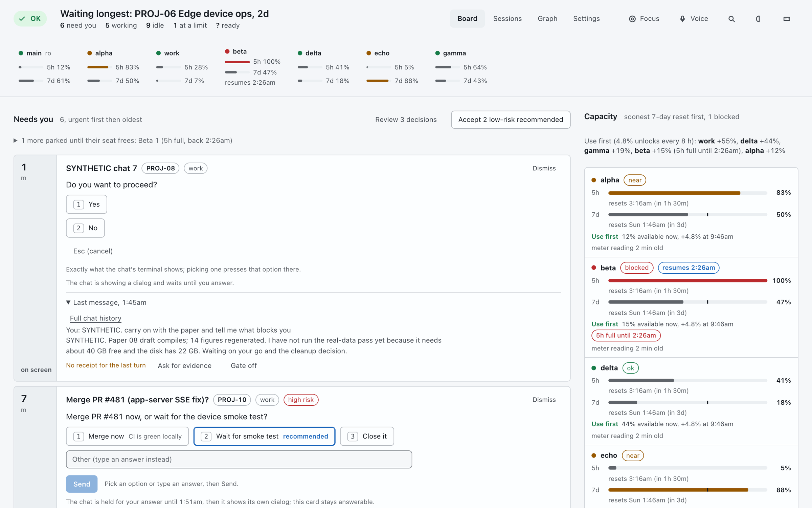Image resolution: width=812 pixels, height=508 pixels.
Task: Click the keyboard icon in the header
Action: [x=787, y=19]
